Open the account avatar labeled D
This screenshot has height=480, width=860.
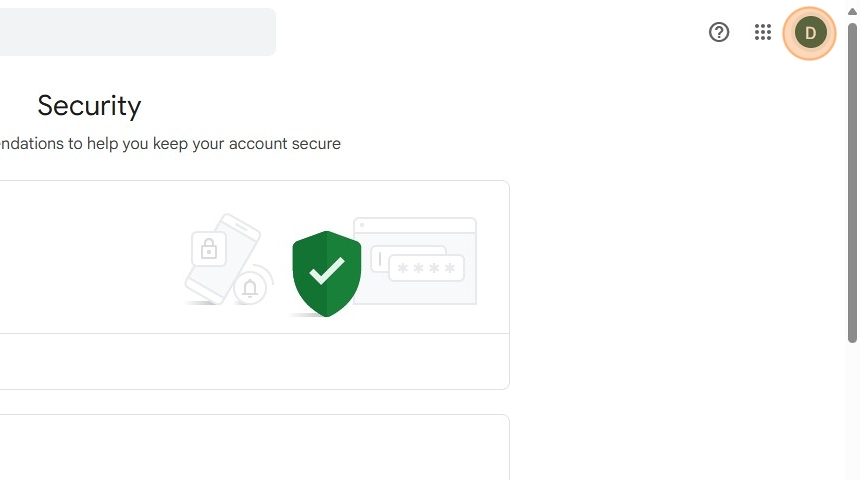(x=810, y=32)
